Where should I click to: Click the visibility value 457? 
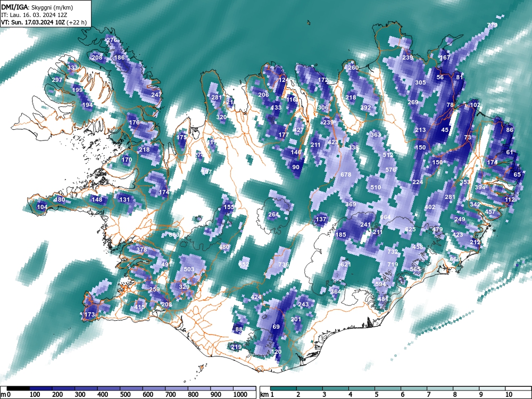click(x=490, y=212)
